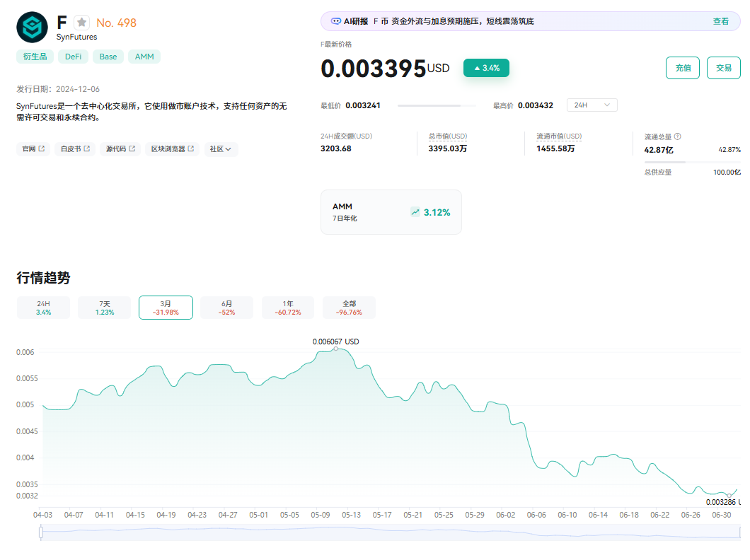Click the 总市值(USD) label
Viewport: 750px width, 560px height.
coord(448,136)
